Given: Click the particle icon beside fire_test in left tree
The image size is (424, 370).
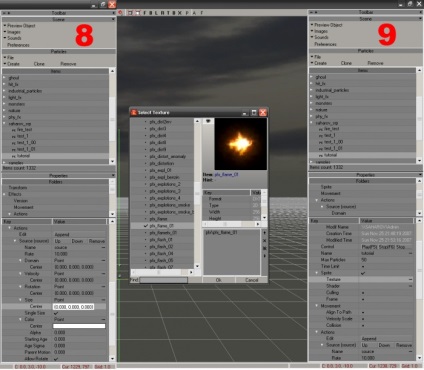Looking at the screenshot, I should [x=14, y=130].
